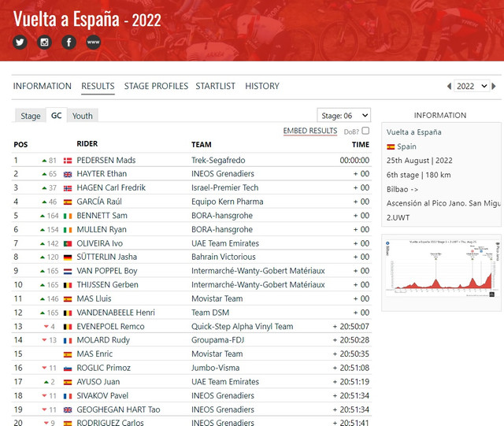Open team Equipo Kern Pharma
This screenshot has width=504, height=426.
click(x=228, y=202)
